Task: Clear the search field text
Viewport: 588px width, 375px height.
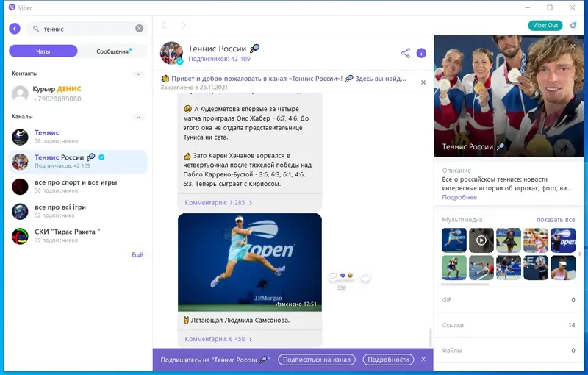Action: click(x=139, y=29)
